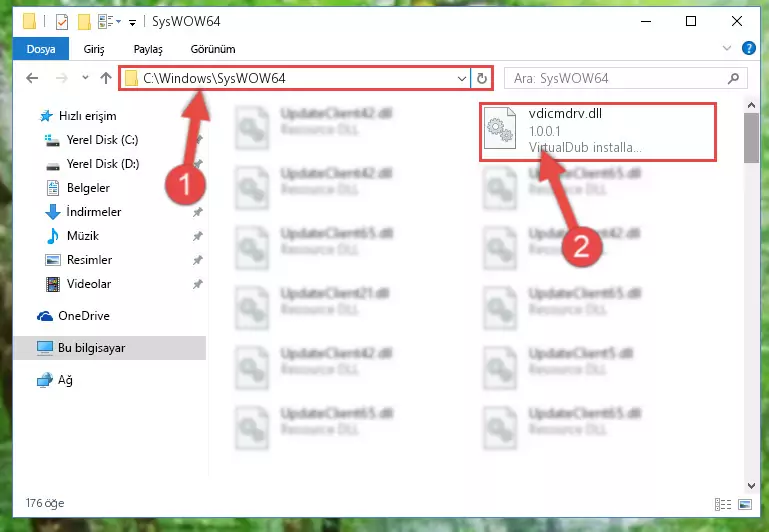The image size is (769, 532).
Task: Click the scrollbar down arrow
Action: click(x=751, y=485)
